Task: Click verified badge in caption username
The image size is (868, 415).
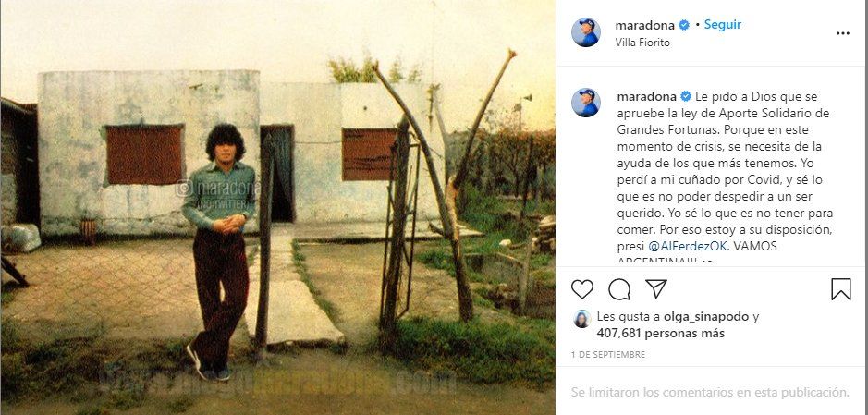Action: (x=685, y=96)
